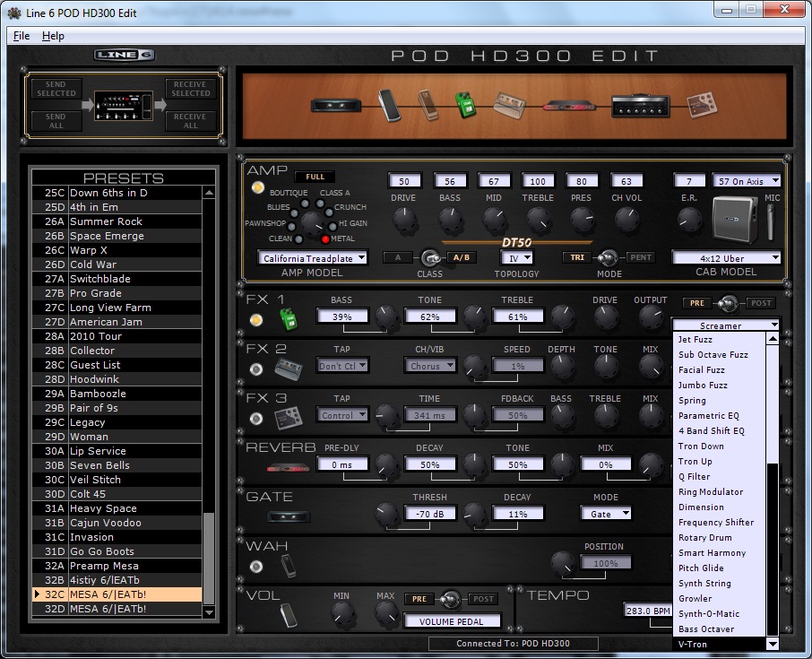Open the FX 2 Tap Don't Ctl dropdown
This screenshot has width=812, height=659.
[x=342, y=366]
